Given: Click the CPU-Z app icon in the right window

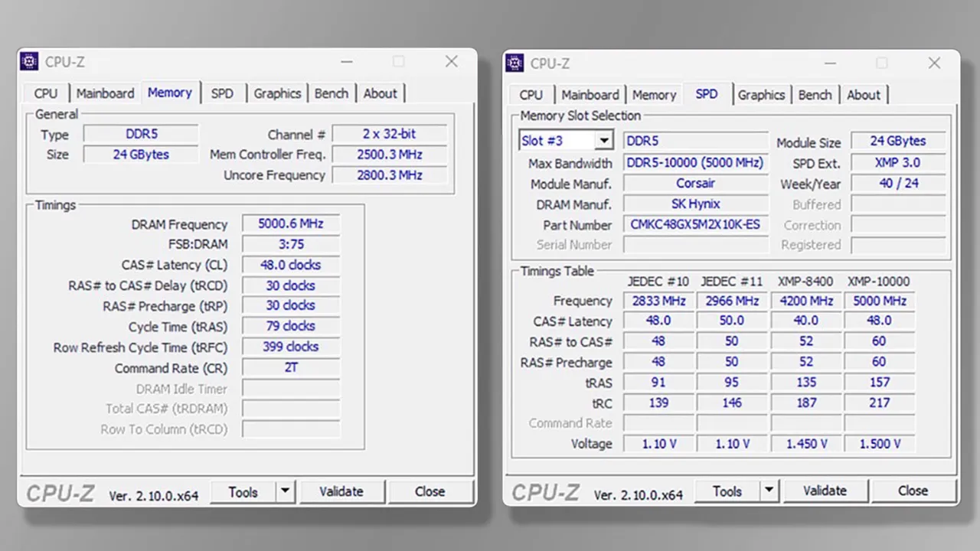Looking at the screenshot, I should [x=515, y=63].
